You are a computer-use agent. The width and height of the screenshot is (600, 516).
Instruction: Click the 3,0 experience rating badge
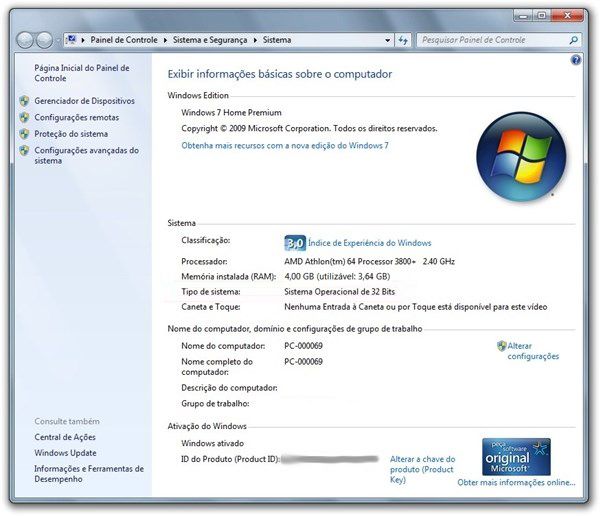click(x=295, y=243)
